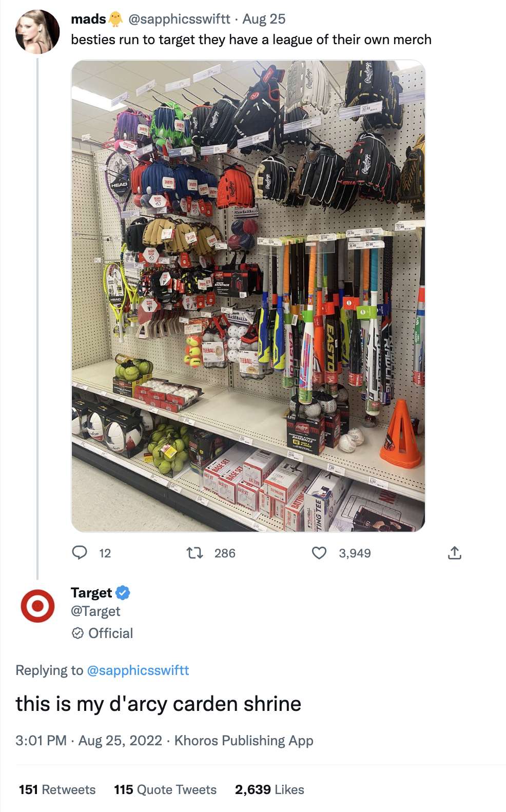Click mads profile avatar photo
506x812 pixels.
[x=37, y=31]
